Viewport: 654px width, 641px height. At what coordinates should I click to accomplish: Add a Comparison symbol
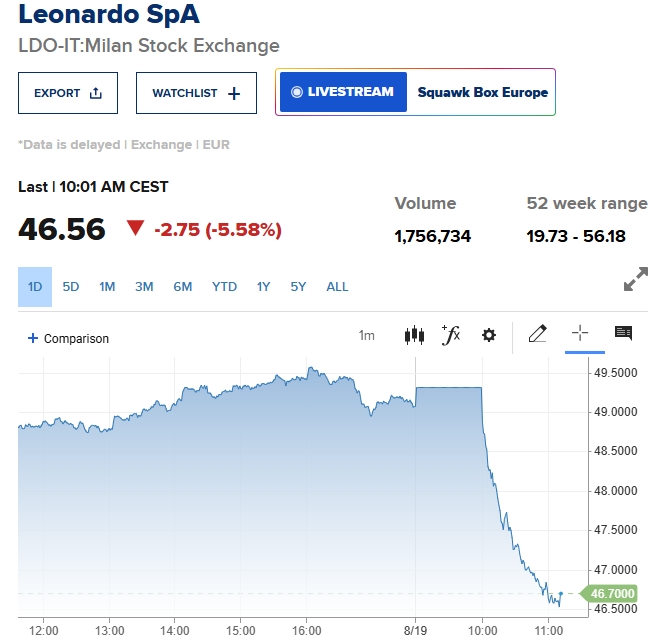[69, 339]
